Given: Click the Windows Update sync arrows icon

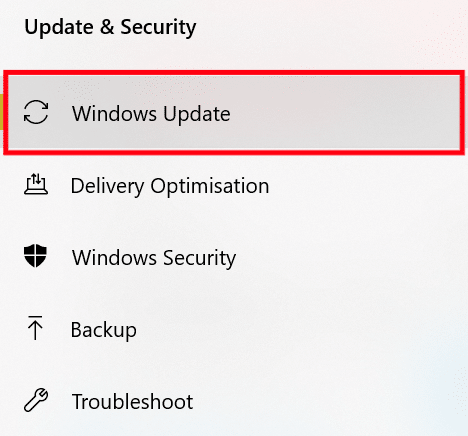Looking at the screenshot, I should pos(36,112).
